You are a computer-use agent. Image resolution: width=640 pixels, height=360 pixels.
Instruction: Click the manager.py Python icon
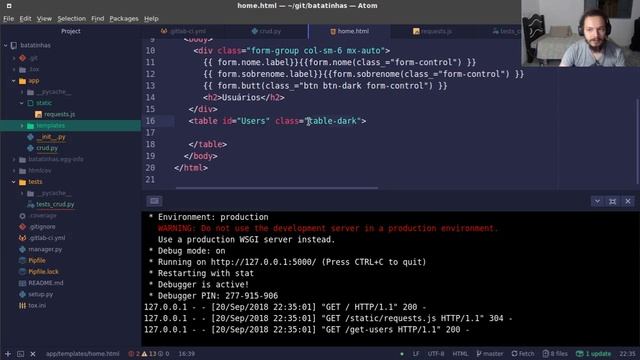pyautogui.click(x=22, y=249)
